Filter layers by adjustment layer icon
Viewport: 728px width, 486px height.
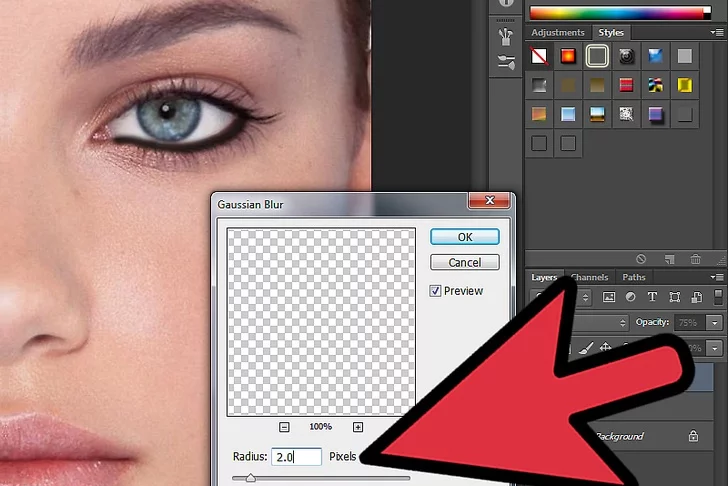tap(633, 298)
